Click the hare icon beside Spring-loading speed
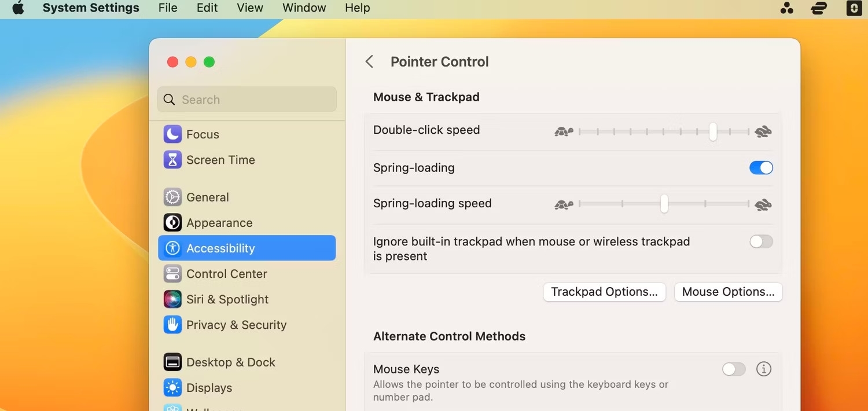Screen dimensions: 868x411 click(763, 204)
